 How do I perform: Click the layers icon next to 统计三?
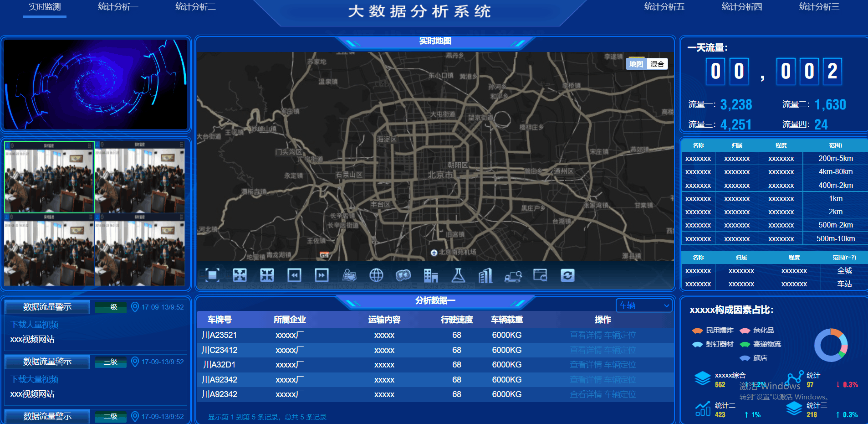coord(795,408)
